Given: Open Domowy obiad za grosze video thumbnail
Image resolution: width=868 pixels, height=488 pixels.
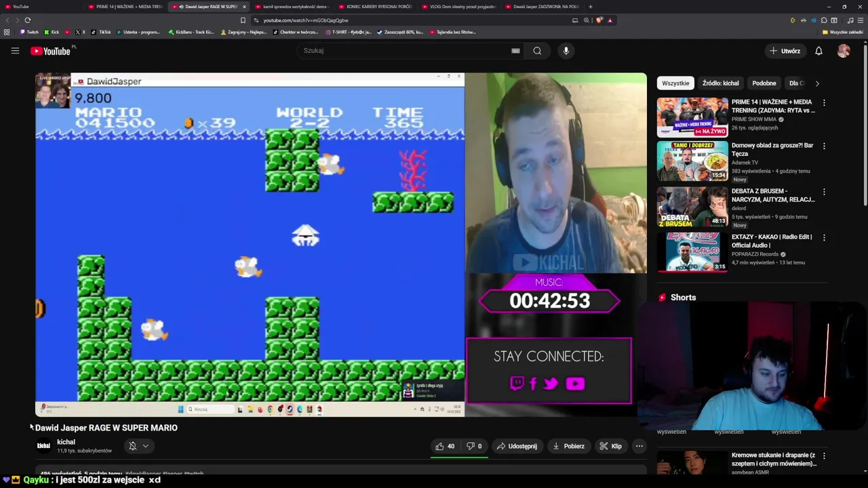Looking at the screenshot, I should click(692, 161).
